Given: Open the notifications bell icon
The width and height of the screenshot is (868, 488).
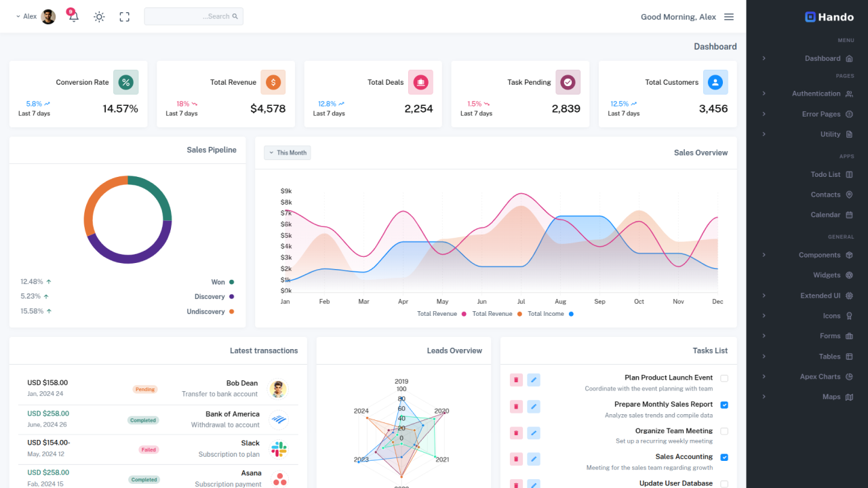Looking at the screenshot, I should click(x=73, y=16).
